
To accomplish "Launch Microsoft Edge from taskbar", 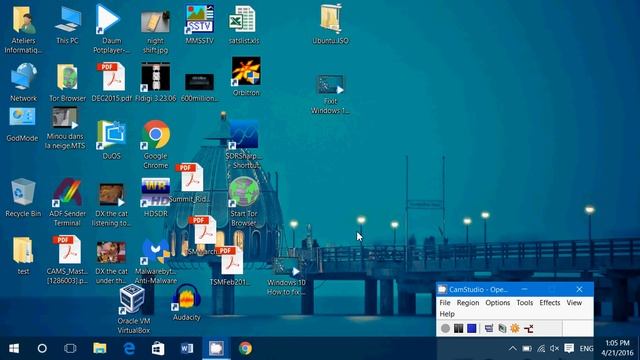I will tap(129, 349).
